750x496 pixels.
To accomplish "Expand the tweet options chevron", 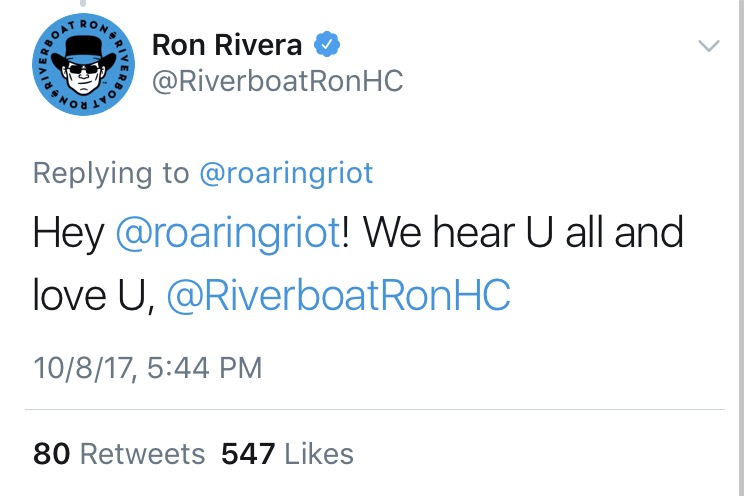I will pyautogui.click(x=708, y=45).
